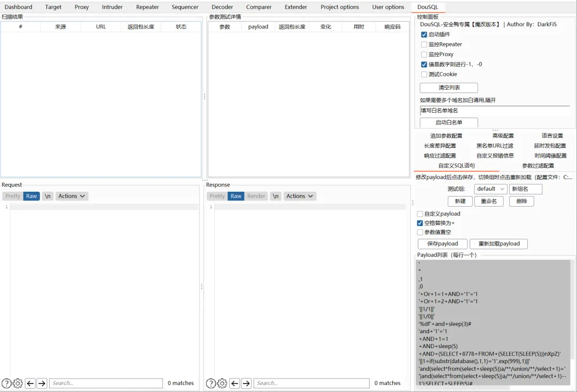Focus the 填写白名单域名 whitelist field
577x392 pixels.
point(495,111)
